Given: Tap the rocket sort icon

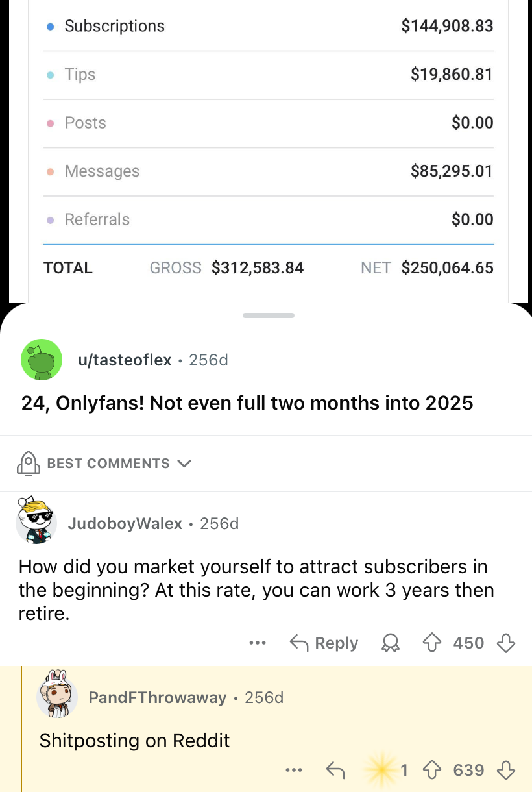Looking at the screenshot, I should pyautogui.click(x=28, y=464).
